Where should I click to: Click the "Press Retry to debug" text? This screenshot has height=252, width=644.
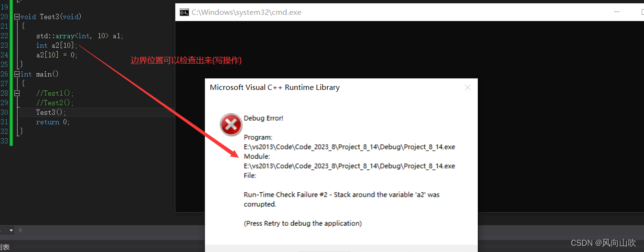[303, 223]
